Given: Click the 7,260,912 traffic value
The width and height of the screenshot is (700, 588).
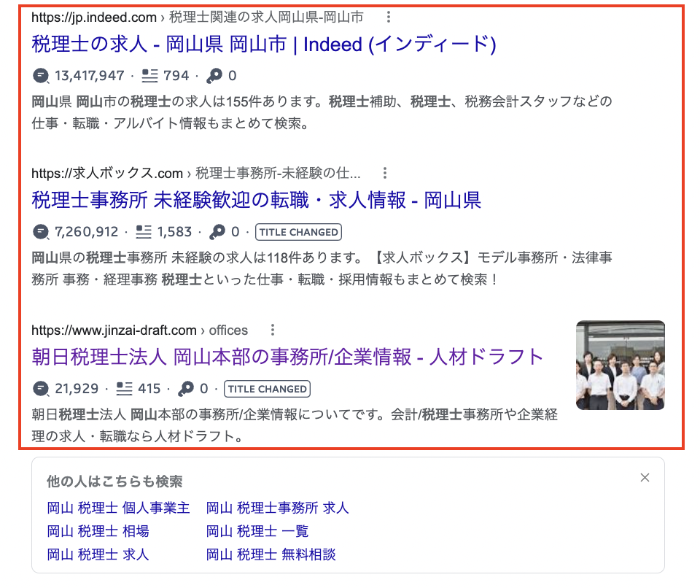Looking at the screenshot, I should pyautogui.click(x=86, y=232).
